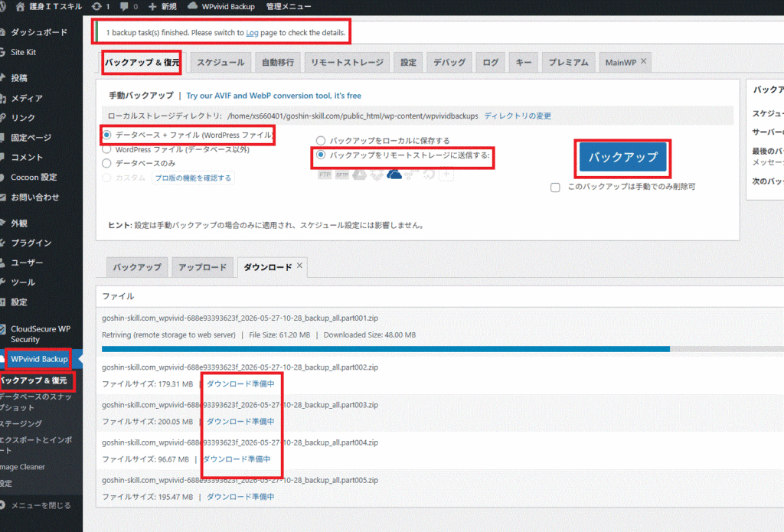Click ダウンロード準備中 for part003.zip
784x532 pixels.
click(x=240, y=422)
